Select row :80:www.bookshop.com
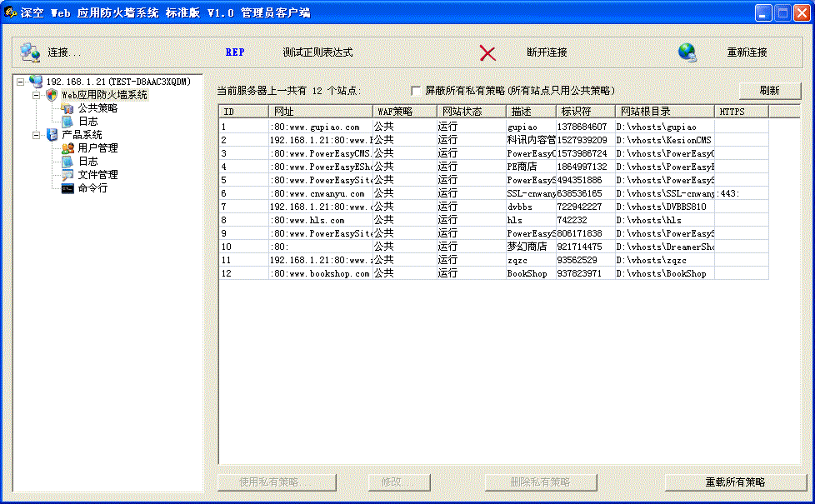Screen dimensions: 815x504 (x=494, y=274)
